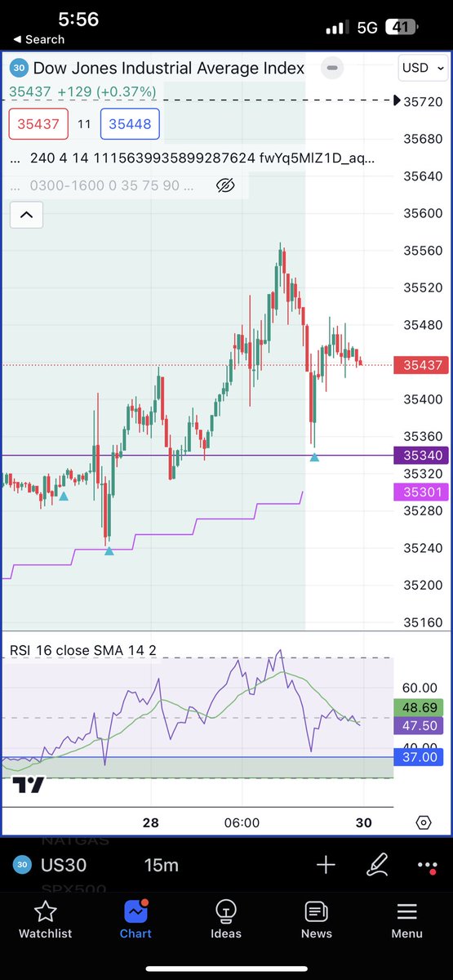Image resolution: width=453 pixels, height=980 pixels.
Task: Click the green 48.69 RSI SMA value label
Action: click(417, 708)
